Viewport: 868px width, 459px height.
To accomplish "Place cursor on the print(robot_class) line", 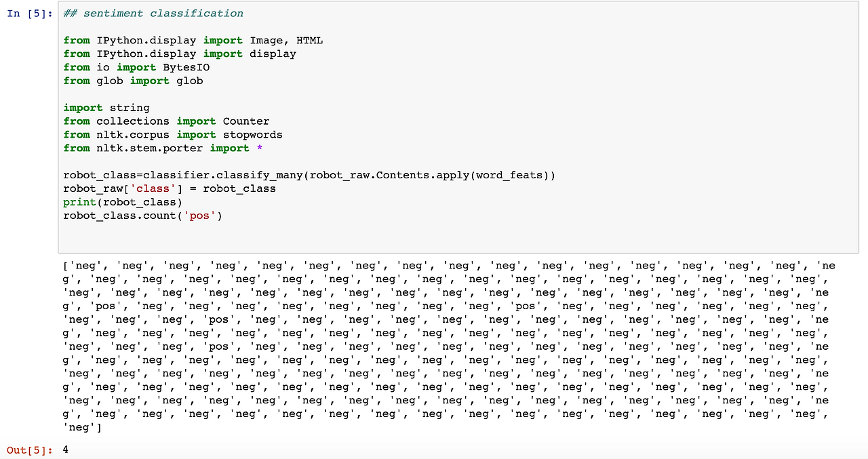I will (123, 202).
